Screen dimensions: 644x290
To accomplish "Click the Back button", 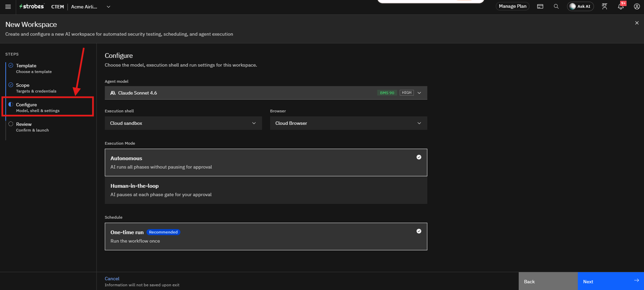I will [x=548, y=281].
